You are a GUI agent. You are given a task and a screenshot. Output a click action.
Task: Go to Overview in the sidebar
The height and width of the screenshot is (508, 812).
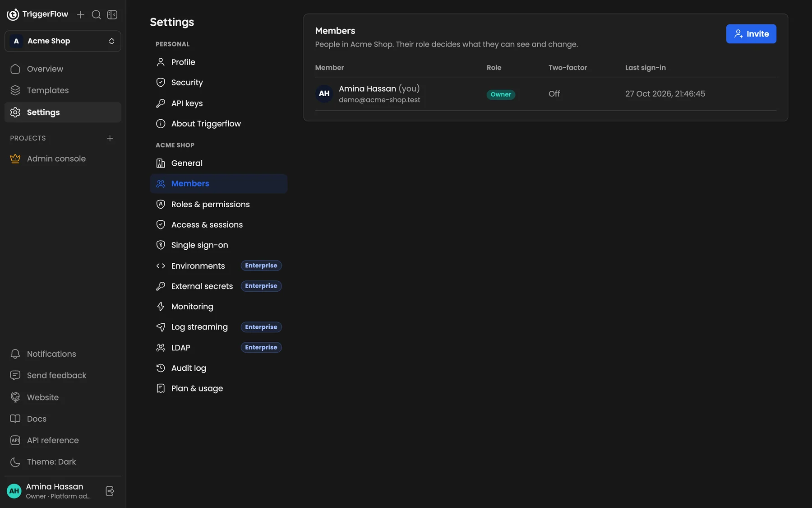click(63, 69)
